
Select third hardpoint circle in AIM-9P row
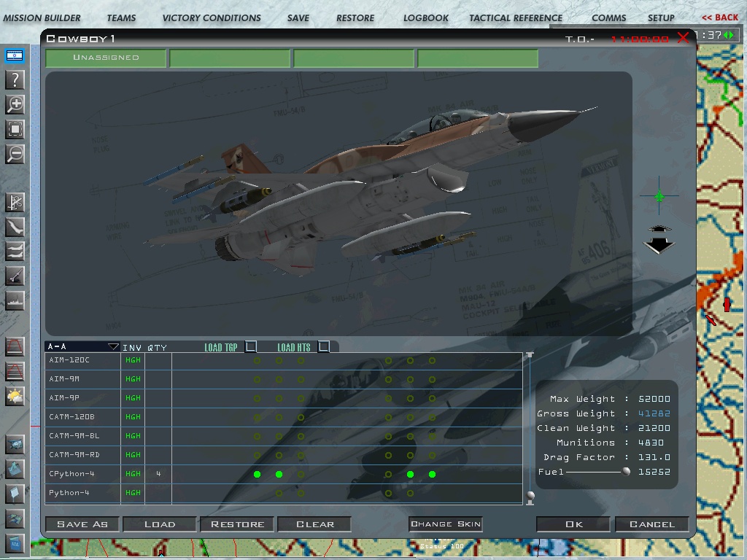301,399
